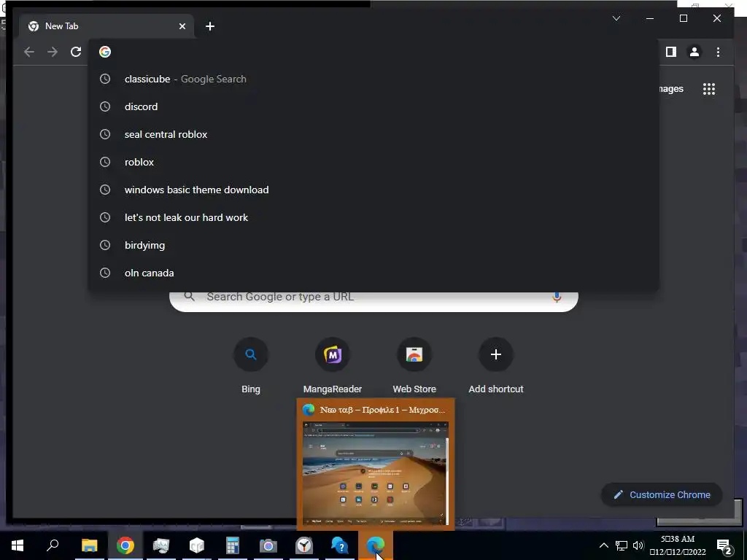Expand the tab search chevron
This screenshot has width=747, height=560.
tap(616, 18)
